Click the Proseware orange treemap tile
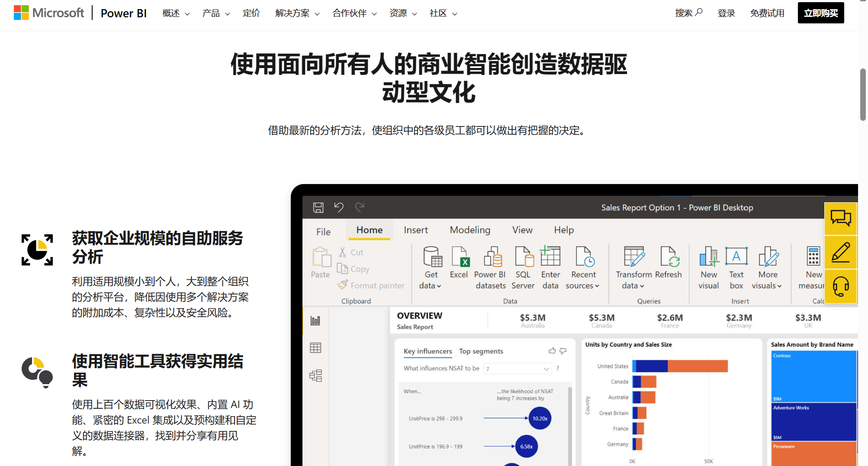Image resolution: width=868 pixels, height=466 pixels. [x=813, y=453]
